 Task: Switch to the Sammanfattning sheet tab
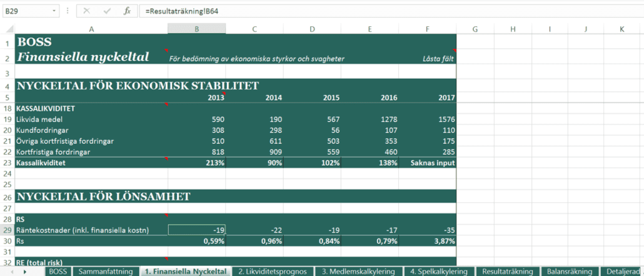coord(105,272)
